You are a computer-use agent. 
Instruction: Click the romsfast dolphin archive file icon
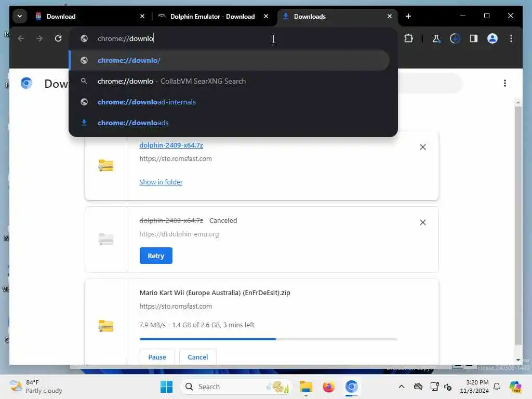(106, 166)
